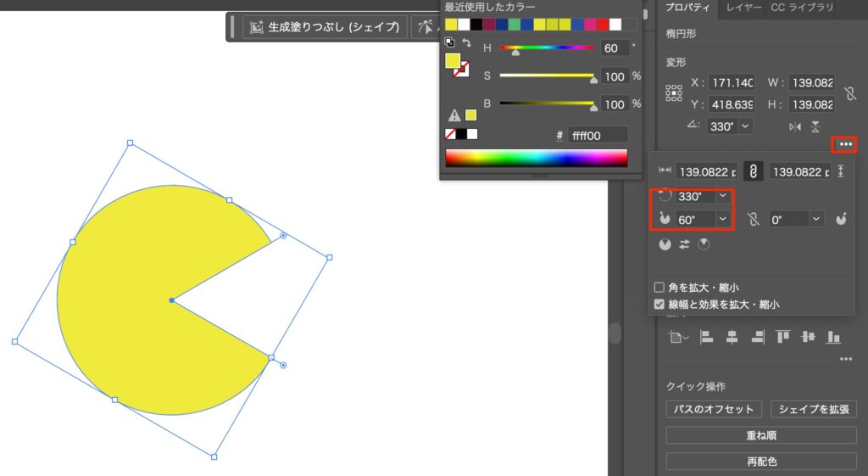Screen dimensions: 868x476
Task: Expand the pie end angle 0° dropdown
Action: pyautogui.click(x=815, y=219)
